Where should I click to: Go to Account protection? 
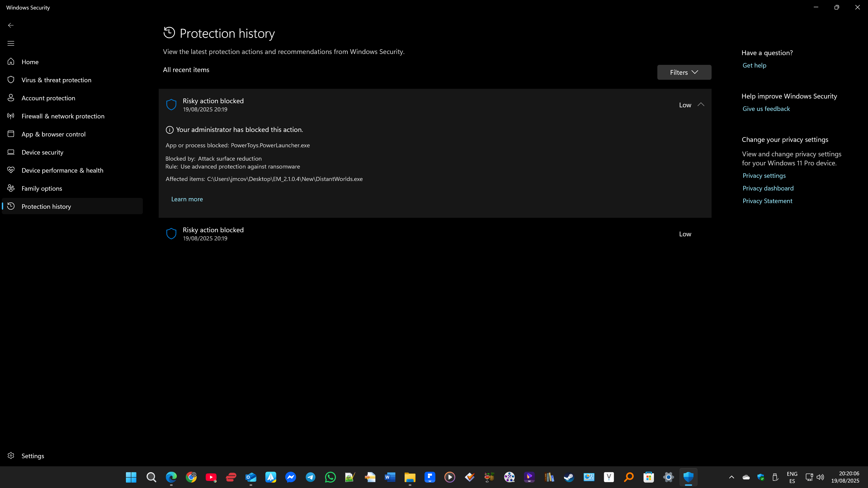[72, 98]
